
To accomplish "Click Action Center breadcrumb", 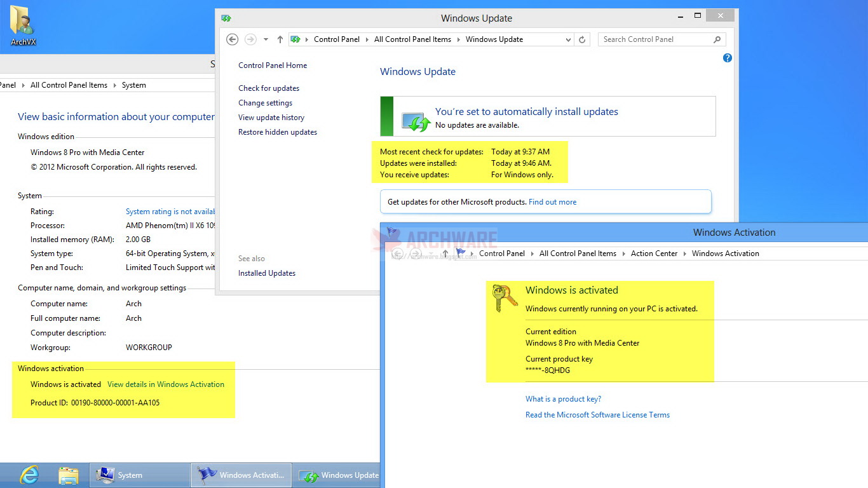I will pos(654,254).
